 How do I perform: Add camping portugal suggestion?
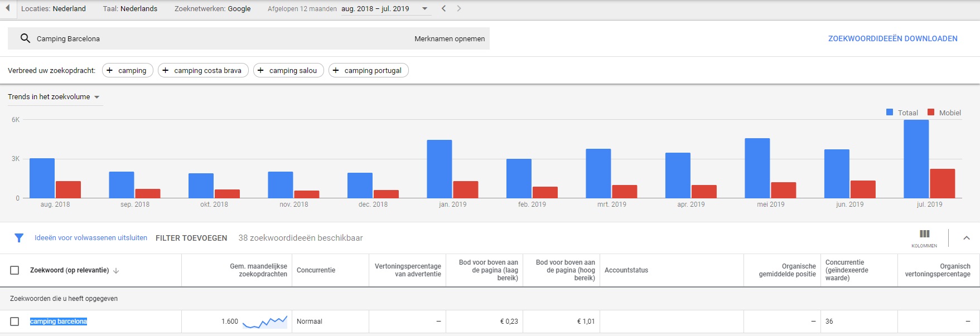pos(368,70)
